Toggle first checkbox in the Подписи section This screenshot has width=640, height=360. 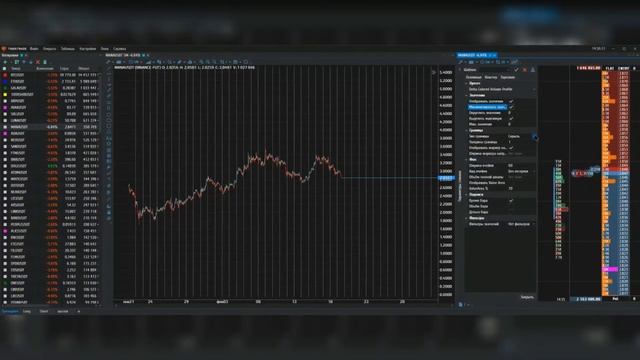[511, 200]
